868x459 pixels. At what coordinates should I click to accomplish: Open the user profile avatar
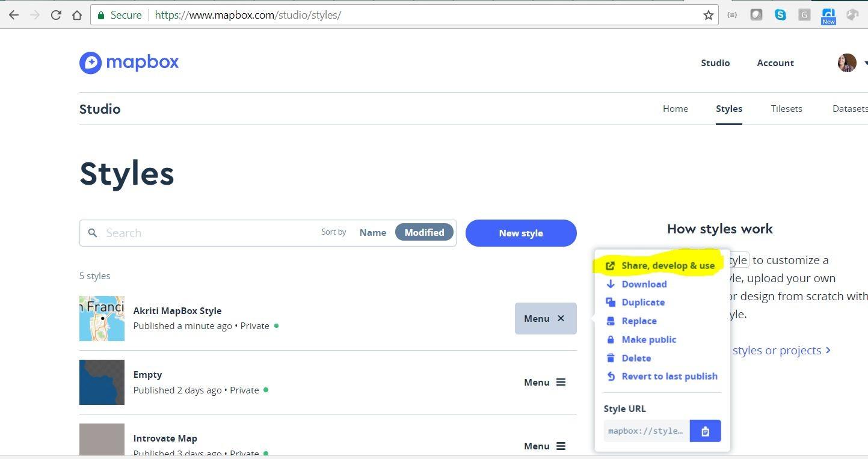pyautogui.click(x=847, y=63)
